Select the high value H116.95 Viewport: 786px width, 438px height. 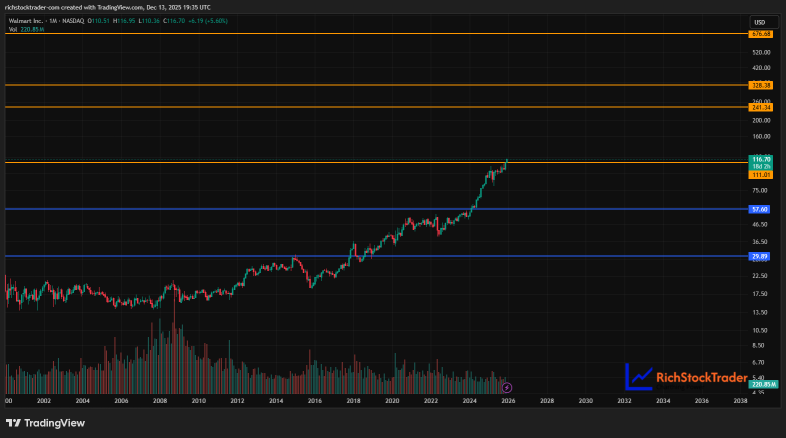(124, 21)
